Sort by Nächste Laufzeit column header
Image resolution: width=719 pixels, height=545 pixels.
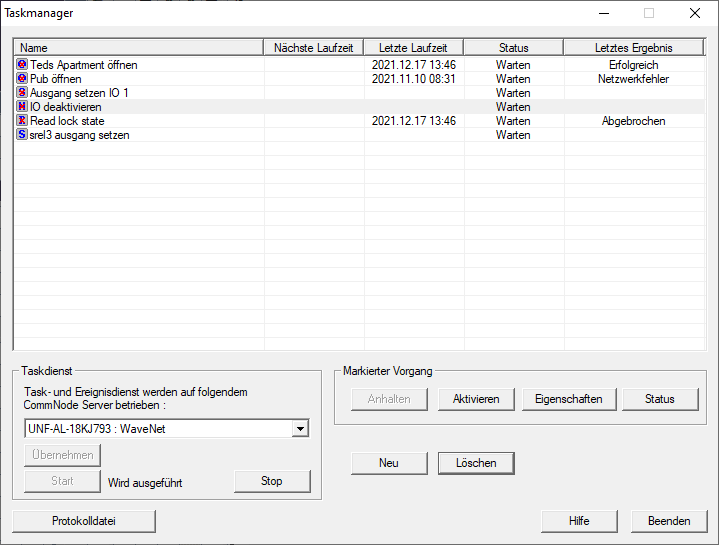click(x=314, y=47)
